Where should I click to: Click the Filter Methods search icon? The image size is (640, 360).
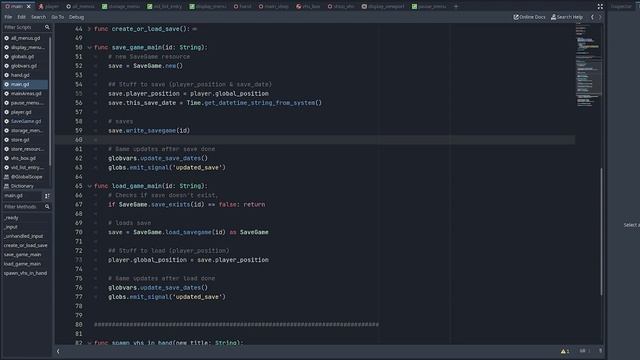[47, 207]
